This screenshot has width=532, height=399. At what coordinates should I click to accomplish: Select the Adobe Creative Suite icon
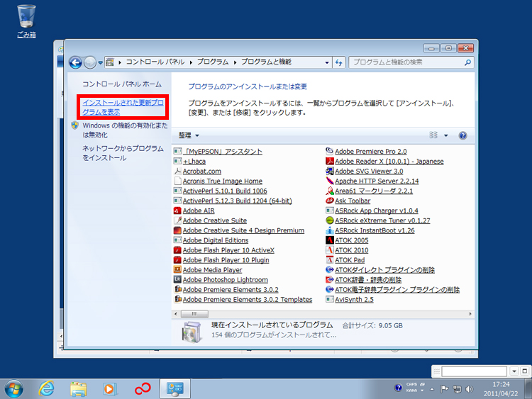[x=177, y=220]
